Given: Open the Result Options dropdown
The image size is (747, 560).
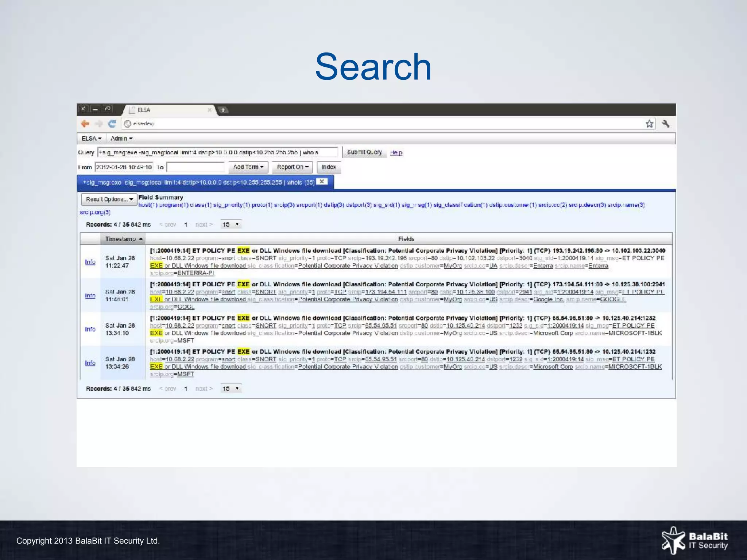Looking at the screenshot, I should tap(109, 199).
